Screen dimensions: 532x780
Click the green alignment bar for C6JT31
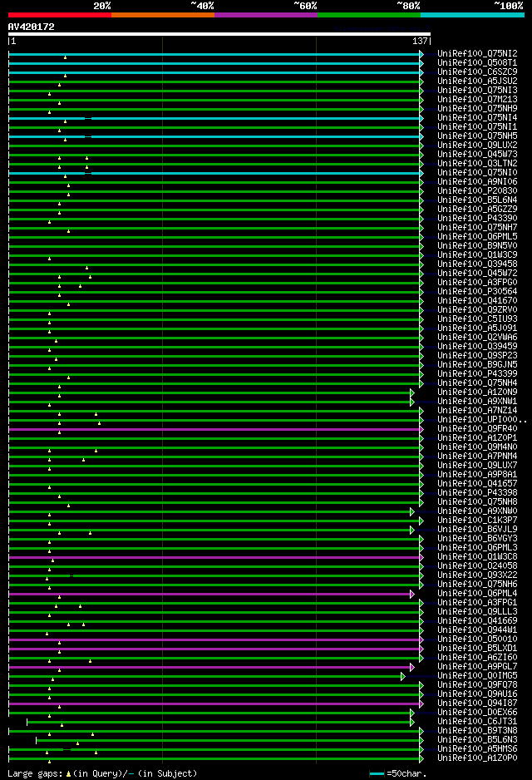(219, 723)
